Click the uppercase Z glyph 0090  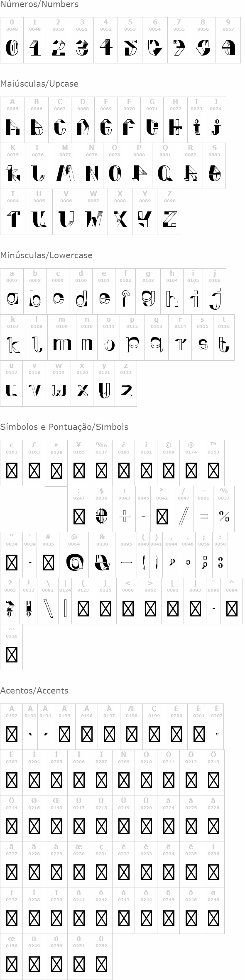pyautogui.click(x=169, y=212)
